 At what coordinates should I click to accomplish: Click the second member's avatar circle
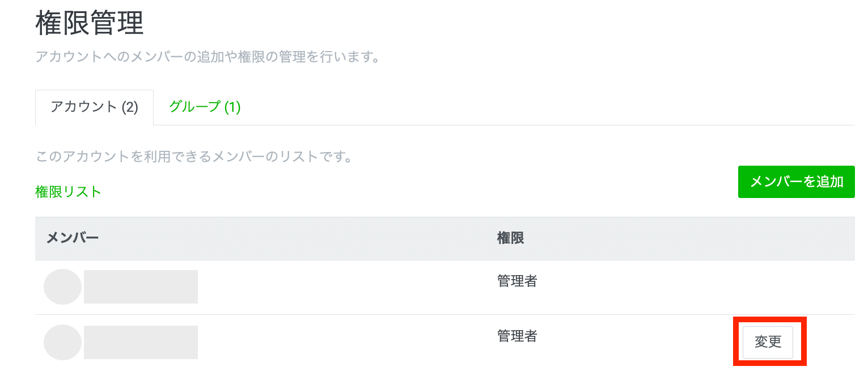click(62, 342)
